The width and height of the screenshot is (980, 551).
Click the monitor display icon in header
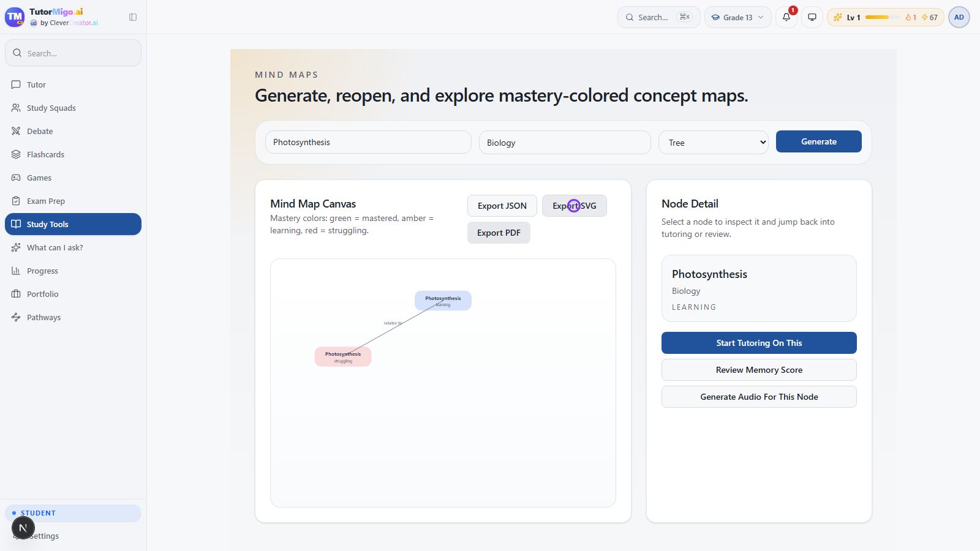pos(812,17)
